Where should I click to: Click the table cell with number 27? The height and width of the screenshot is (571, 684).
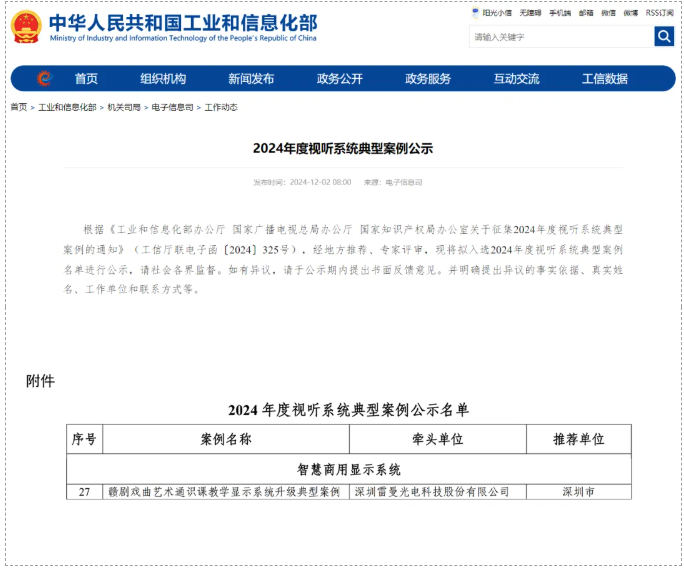pyautogui.click(x=84, y=492)
